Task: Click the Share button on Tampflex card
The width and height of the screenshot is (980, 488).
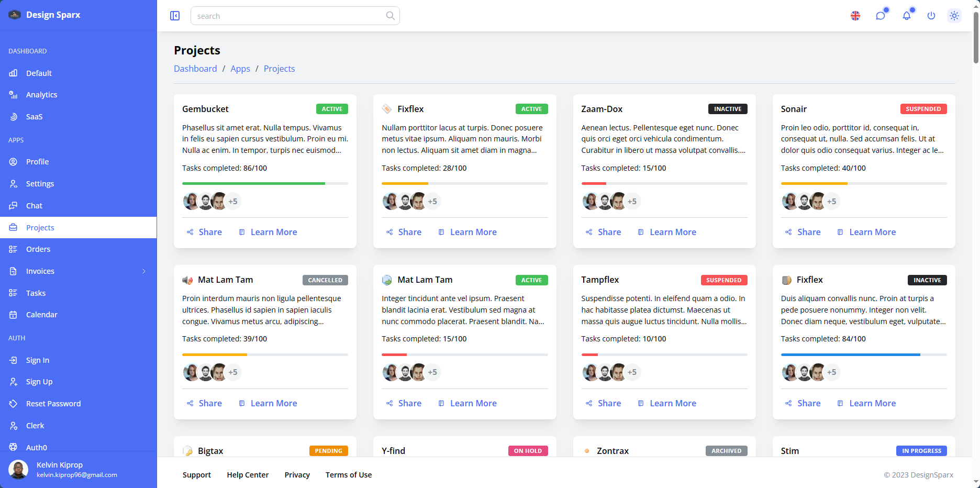Action: click(x=603, y=403)
